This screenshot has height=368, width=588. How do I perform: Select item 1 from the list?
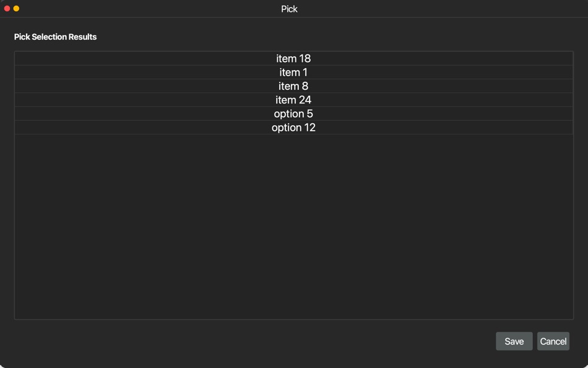coord(294,72)
